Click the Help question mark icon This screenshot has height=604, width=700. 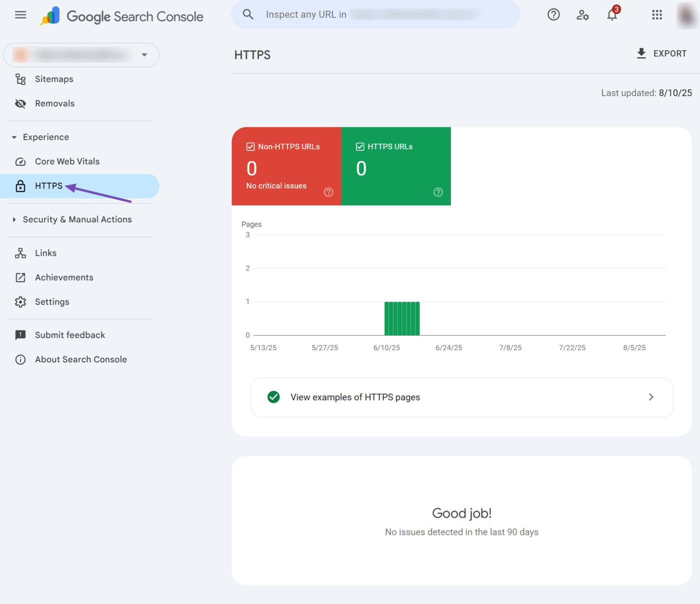[x=553, y=15]
